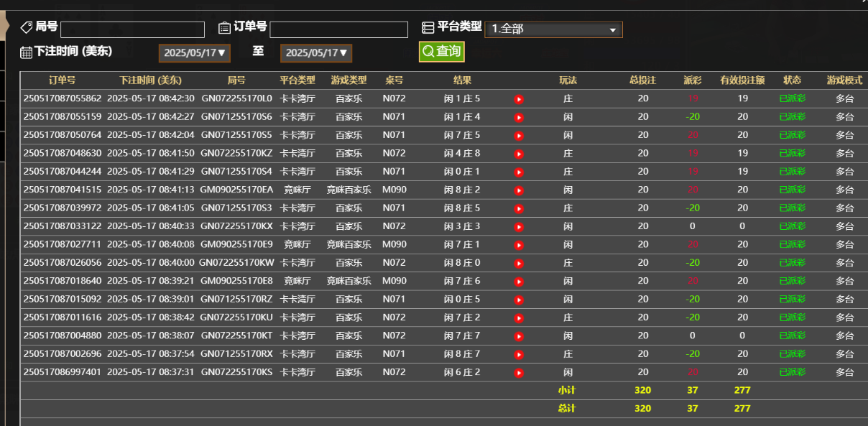Click replay icon for 竞咪厅 table M090 row
The width and height of the screenshot is (868, 426).
[x=519, y=189]
